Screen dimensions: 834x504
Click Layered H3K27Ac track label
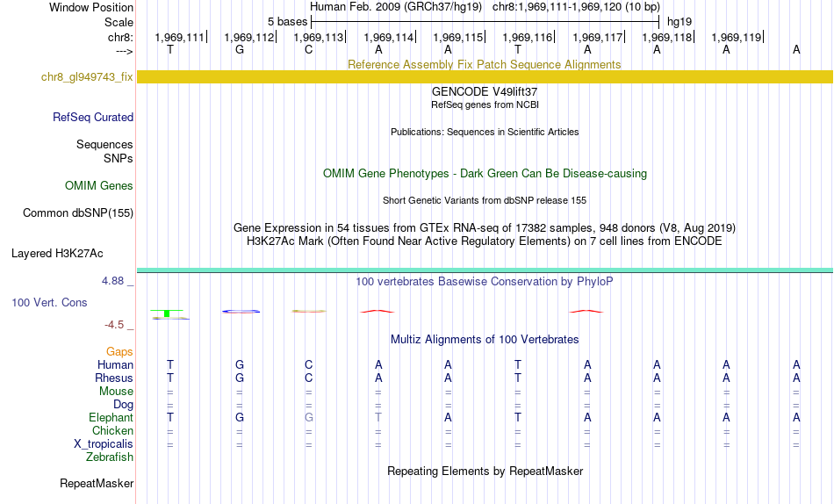[57, 254]
